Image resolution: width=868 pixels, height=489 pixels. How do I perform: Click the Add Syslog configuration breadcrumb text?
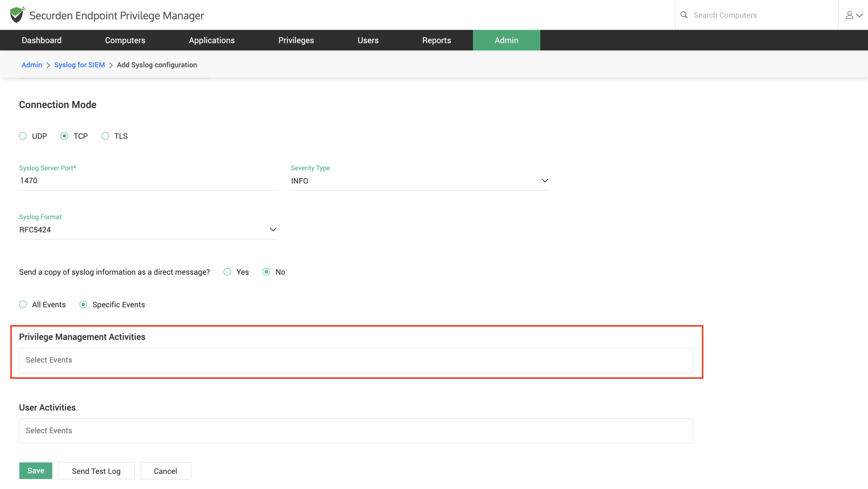pyautogui.click(x=157, y=65)
